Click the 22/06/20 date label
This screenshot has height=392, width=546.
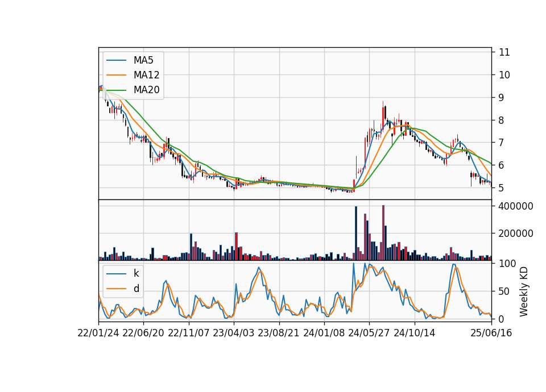(143, 333)
